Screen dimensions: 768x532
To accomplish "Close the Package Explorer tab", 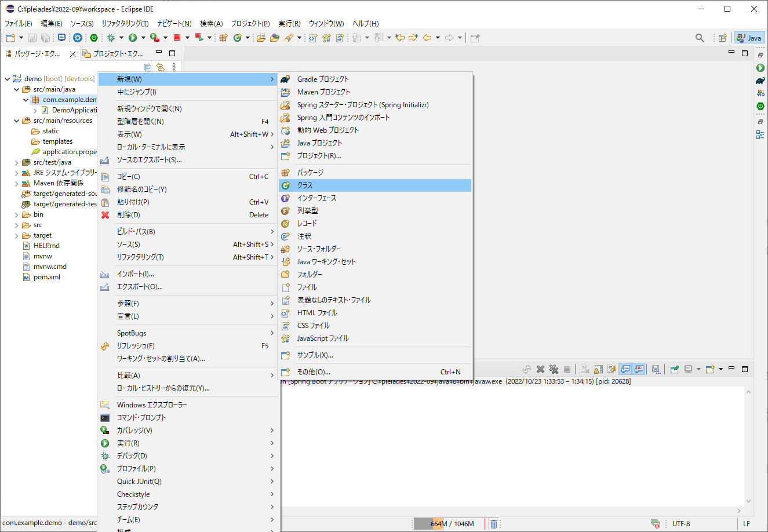I will [72, 54].
